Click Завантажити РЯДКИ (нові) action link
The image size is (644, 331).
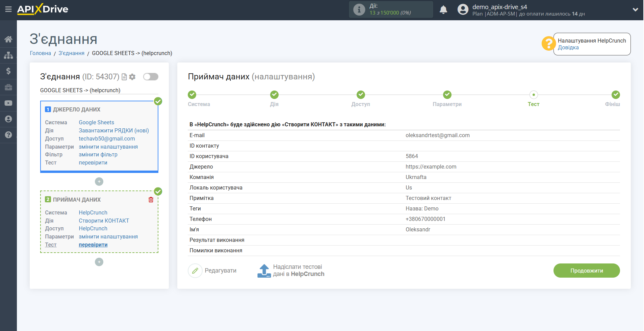point(114,131)
